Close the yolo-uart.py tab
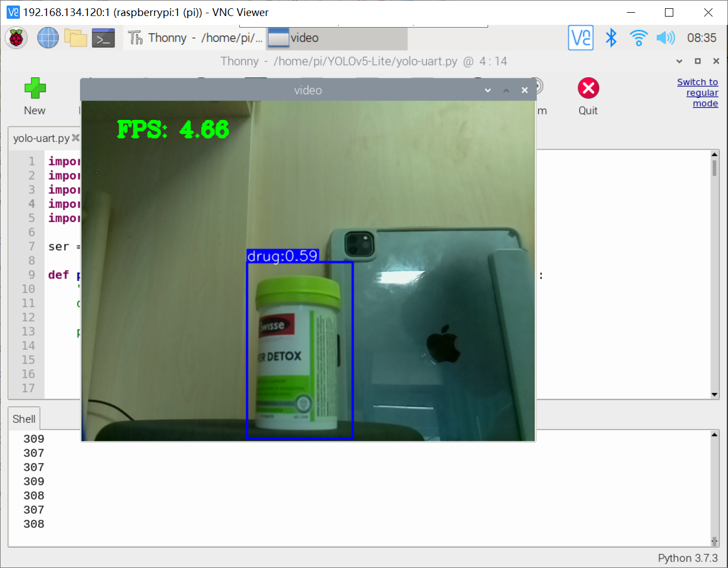Screen dimensions: 728x568 [76, 138]
